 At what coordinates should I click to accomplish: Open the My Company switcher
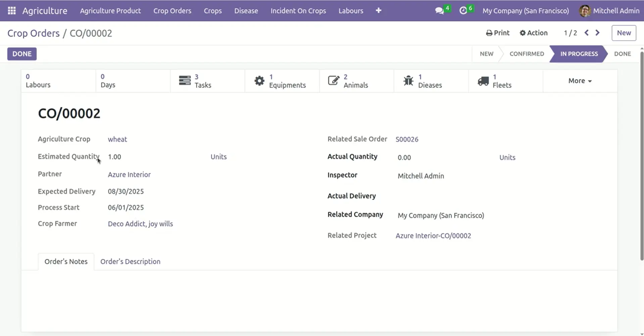coord(525,10)
